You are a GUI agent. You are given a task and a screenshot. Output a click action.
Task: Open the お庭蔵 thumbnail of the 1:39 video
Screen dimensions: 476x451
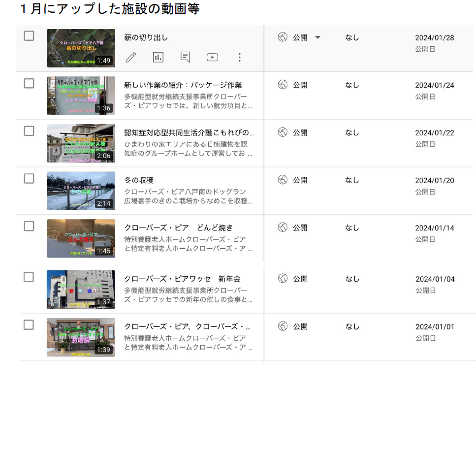[81, 337]
